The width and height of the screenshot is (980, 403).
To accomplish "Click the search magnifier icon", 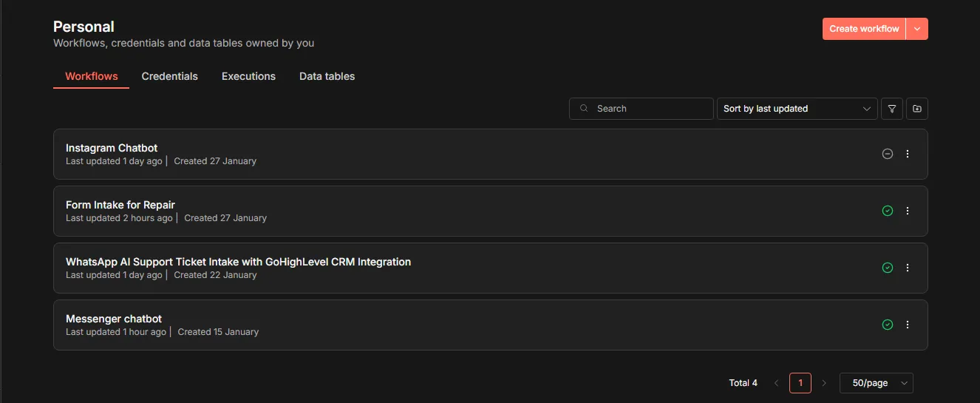I will (x=584, y=109).
